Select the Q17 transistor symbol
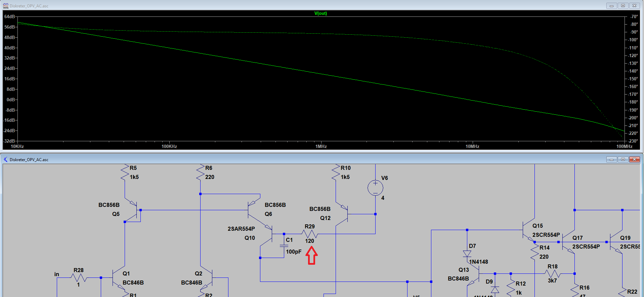The width and height of the screenshot is (644, 297). 568,242
